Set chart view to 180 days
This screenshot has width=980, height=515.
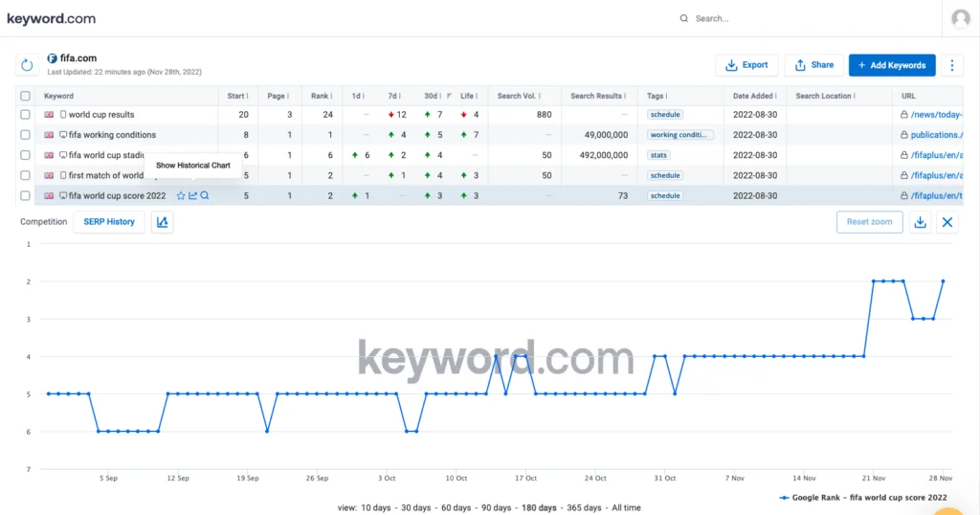[x=539, y=507]
